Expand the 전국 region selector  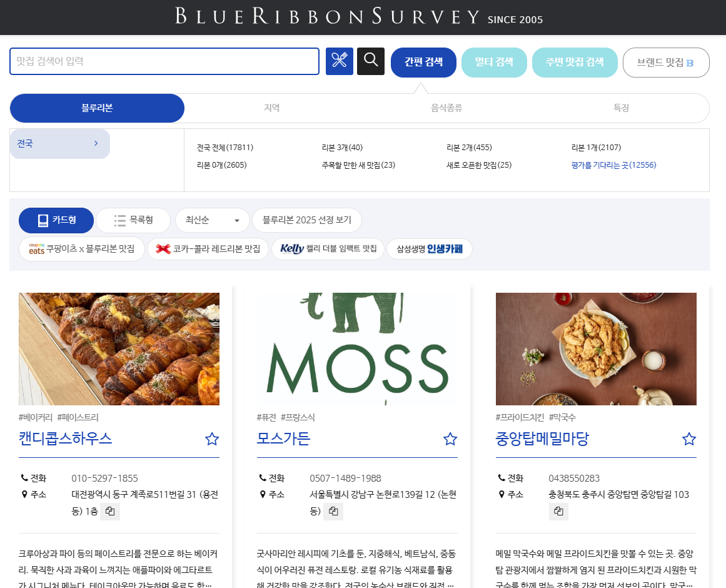60,143
